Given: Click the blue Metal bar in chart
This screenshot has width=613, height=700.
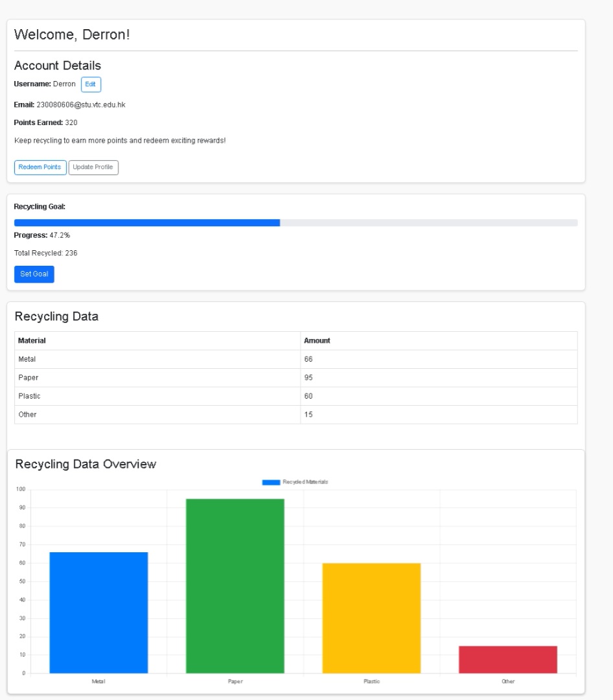Looking at the screenshot, I should pos(98,612).
